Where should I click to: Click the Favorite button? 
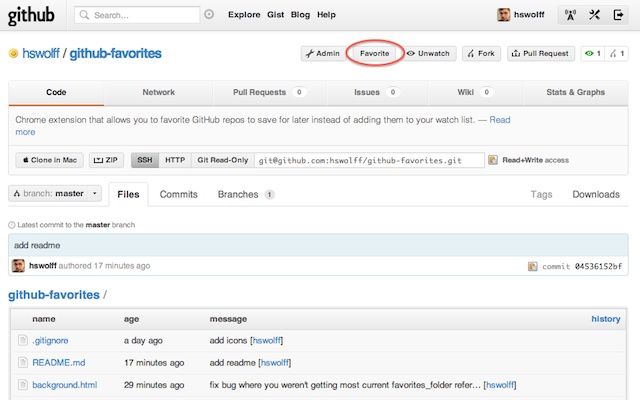click(x=375, y=53)
